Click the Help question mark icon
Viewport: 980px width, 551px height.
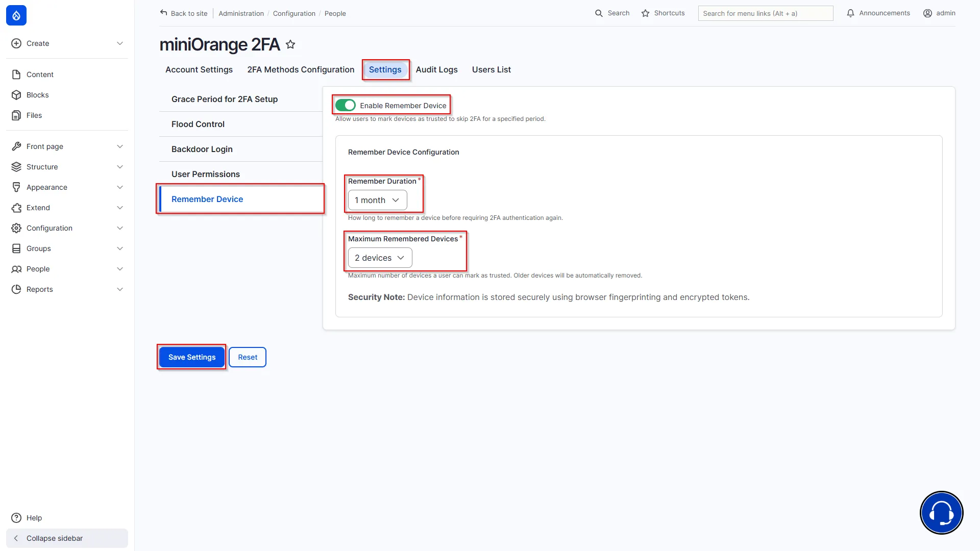(16, 518)
